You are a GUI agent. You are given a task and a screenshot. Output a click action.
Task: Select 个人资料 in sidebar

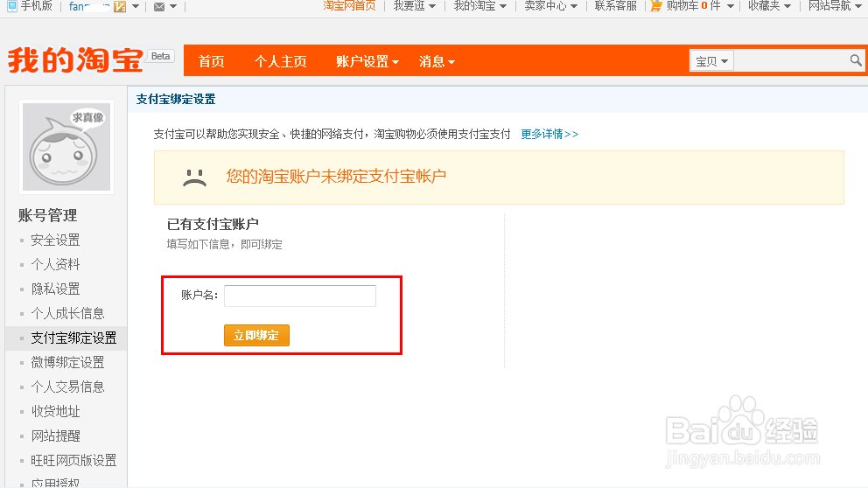pyautogui.click(x=55, y=264)
